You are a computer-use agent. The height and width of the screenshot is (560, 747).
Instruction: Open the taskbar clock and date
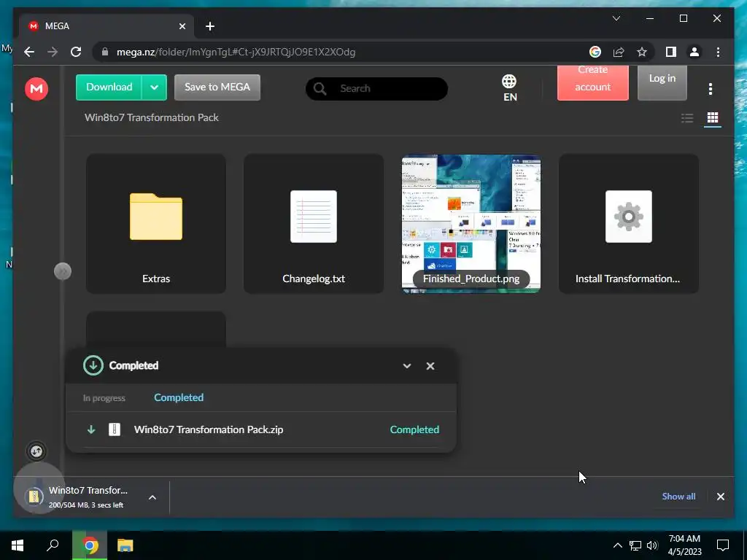pyautogui.click(x=684, y=545)
